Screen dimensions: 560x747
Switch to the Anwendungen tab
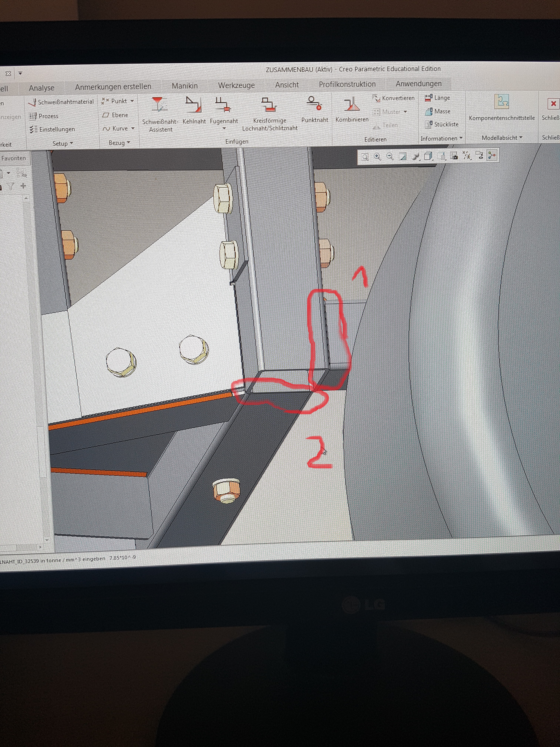[419, 83]
